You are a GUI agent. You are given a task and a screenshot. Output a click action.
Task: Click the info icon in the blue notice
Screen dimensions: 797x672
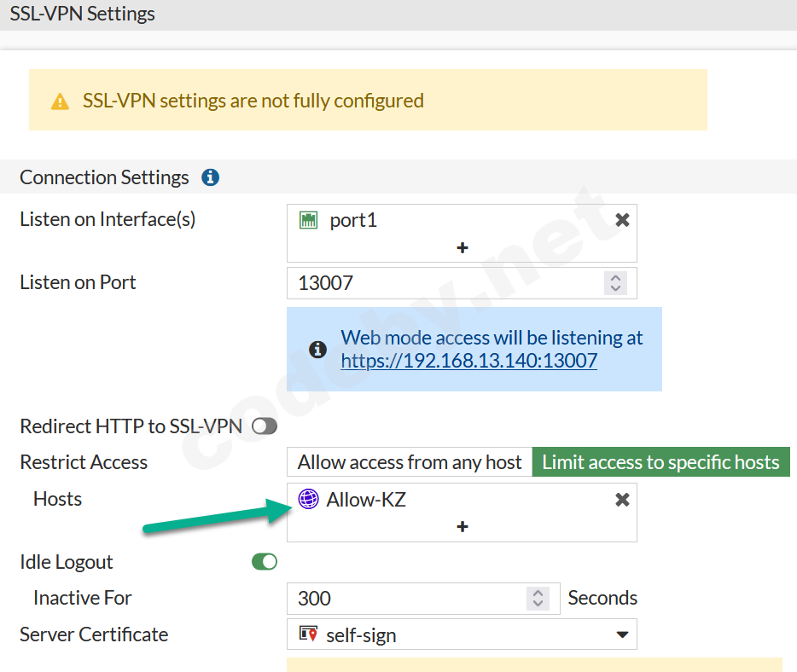tap(317, 349)
